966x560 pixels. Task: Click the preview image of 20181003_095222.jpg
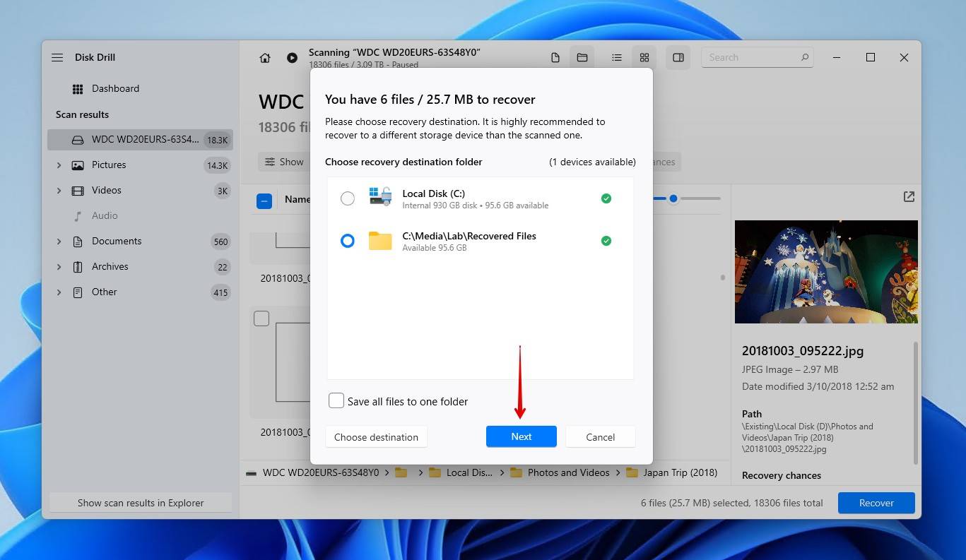826,272
